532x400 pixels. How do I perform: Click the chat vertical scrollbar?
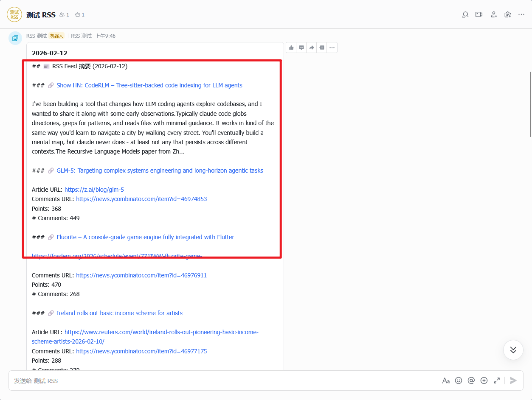tap(530, 104)
